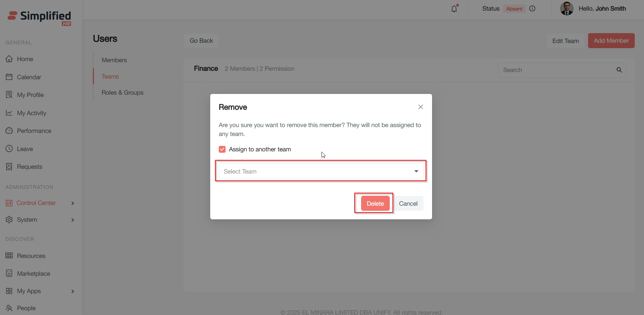
Task: Switch to the Members tab
Action: [114, 60]
